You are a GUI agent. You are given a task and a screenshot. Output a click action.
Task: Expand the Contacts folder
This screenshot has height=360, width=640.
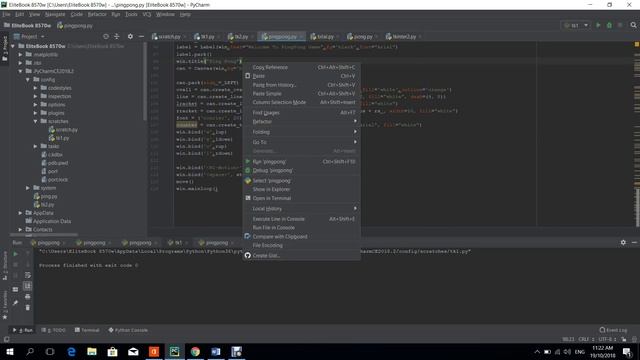tap(20, 229)
